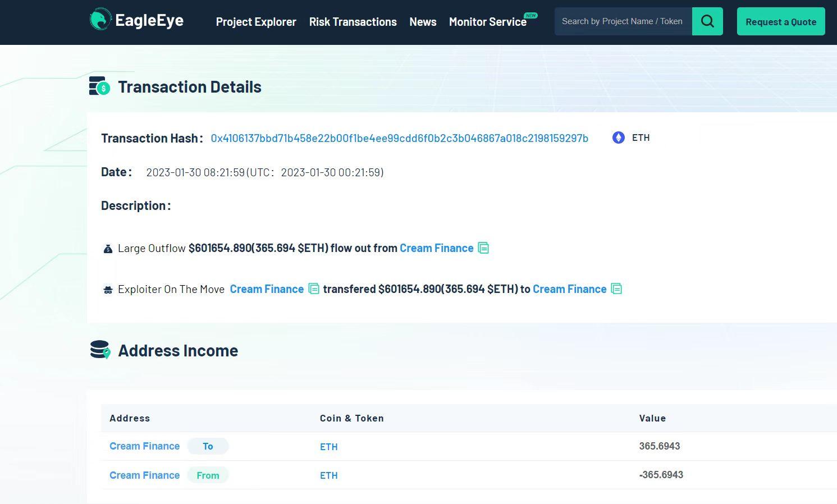Focus the project name search field

click(x=622, y=21)
